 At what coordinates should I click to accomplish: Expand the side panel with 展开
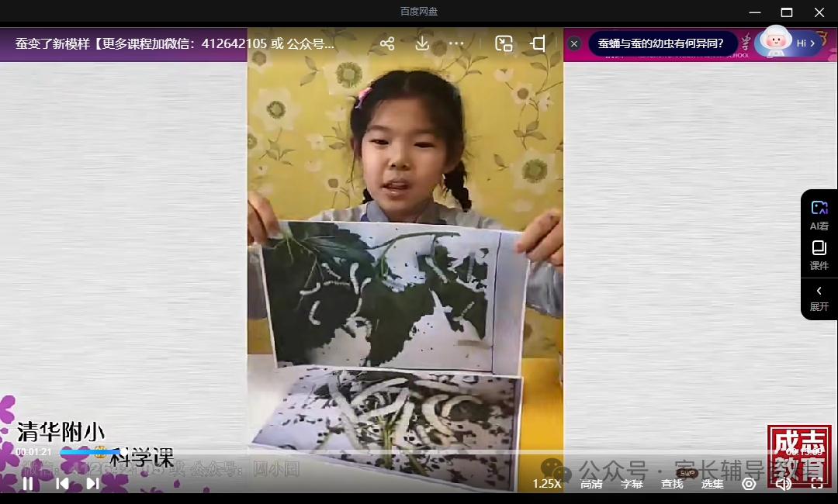[x=819, y=298]
